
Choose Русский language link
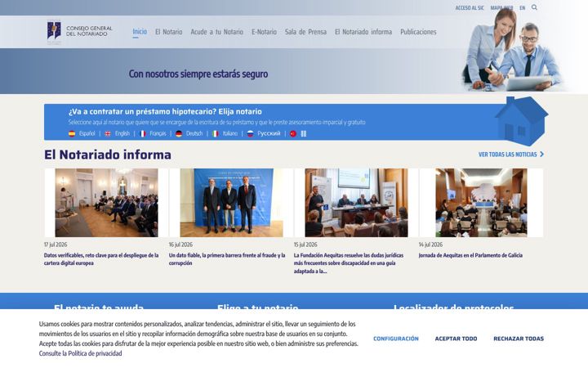coord(269,133)
